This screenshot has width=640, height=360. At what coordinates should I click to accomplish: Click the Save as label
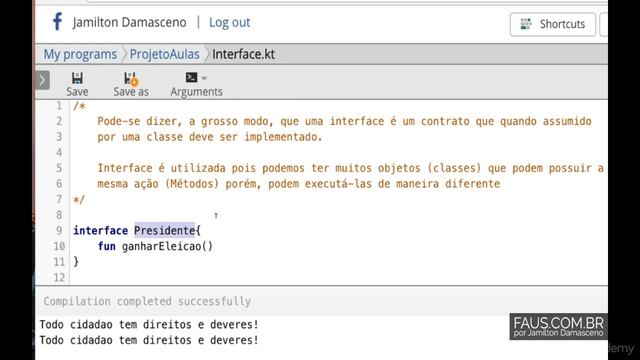(131, 91)
